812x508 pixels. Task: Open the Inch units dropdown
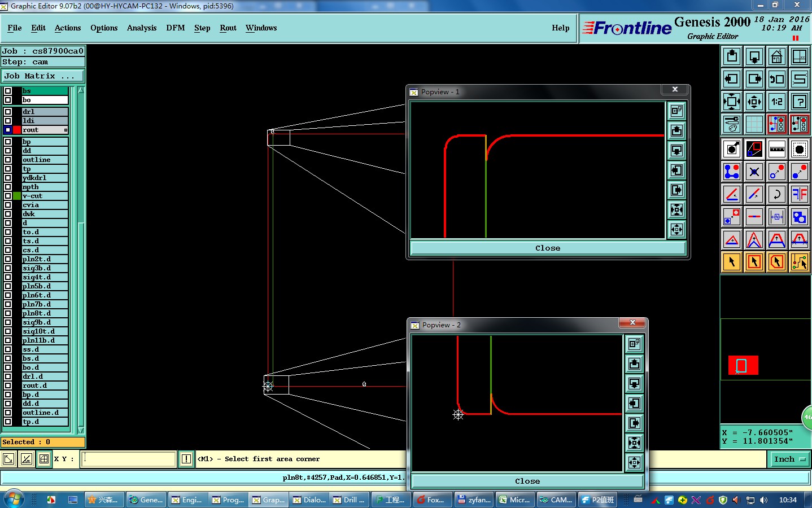point(789,459)
